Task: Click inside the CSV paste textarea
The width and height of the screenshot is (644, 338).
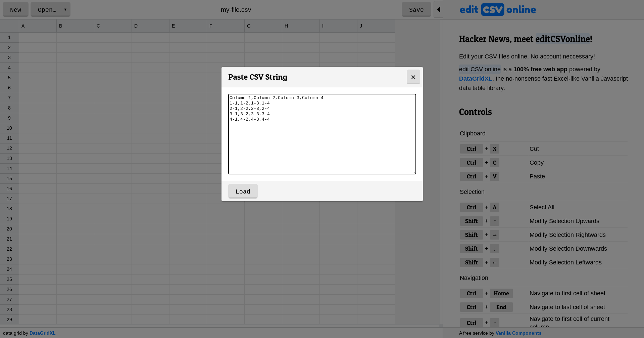Action: (321, 134)
